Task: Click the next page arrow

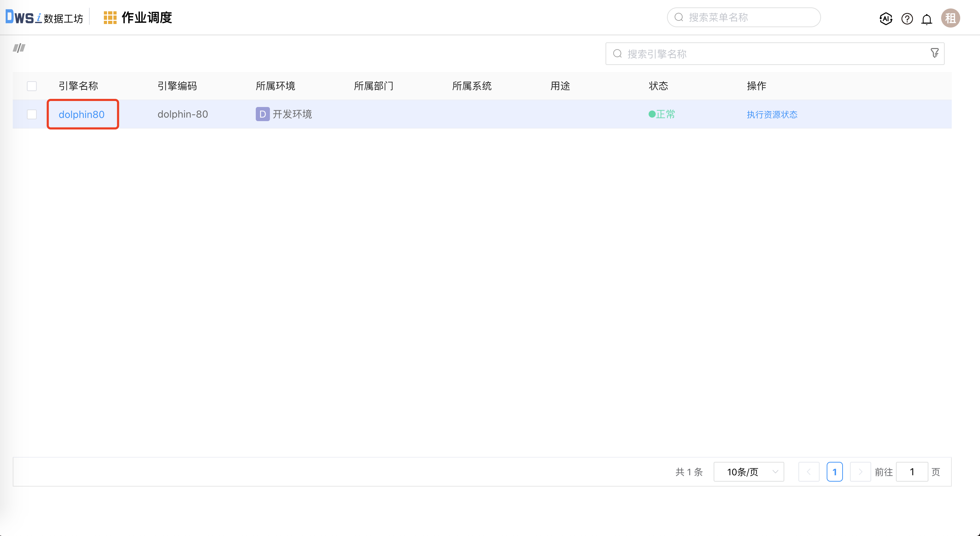Action: [860, 472]
